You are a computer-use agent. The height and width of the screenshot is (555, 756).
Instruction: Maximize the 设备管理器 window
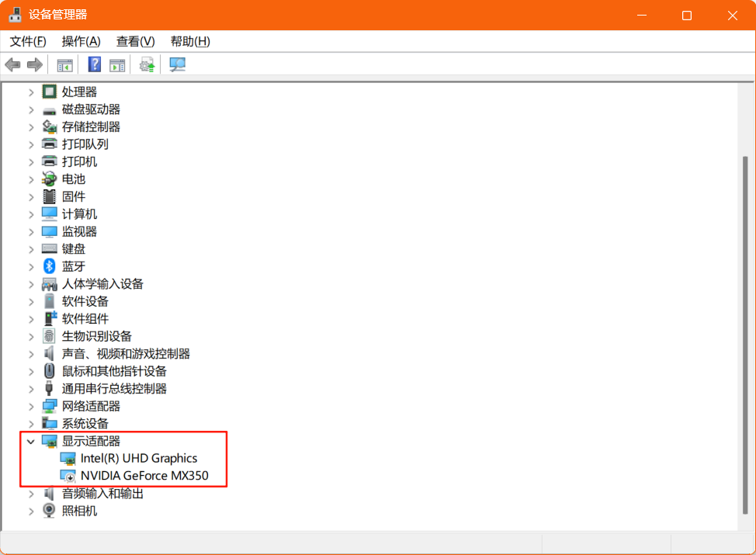687,16
